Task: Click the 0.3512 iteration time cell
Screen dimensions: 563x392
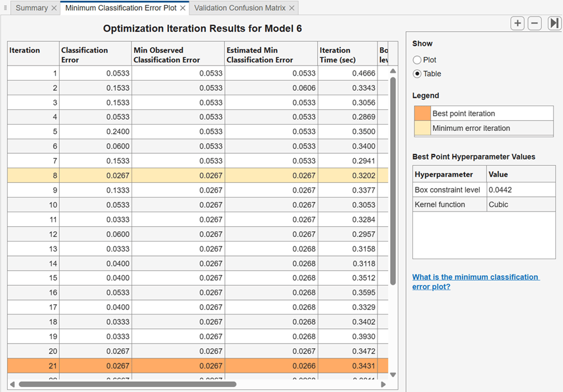Action: (x=348, y=278)
